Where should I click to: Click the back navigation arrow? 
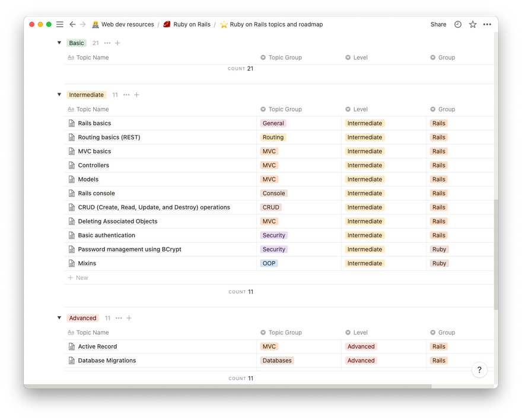[x=72, y=24]
